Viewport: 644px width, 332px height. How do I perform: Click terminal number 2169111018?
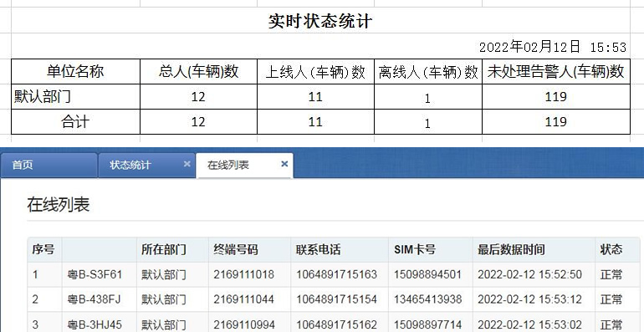243,274
